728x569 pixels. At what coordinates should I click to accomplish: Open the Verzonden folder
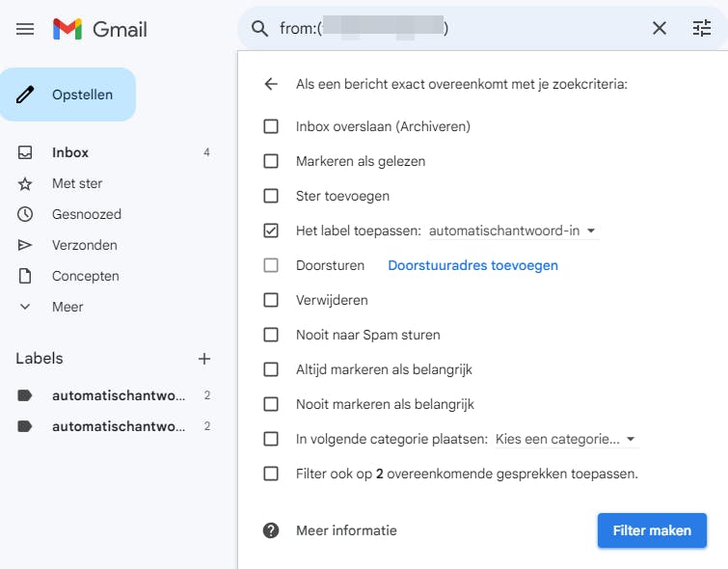pyautogui.click(x=85, y=245)
